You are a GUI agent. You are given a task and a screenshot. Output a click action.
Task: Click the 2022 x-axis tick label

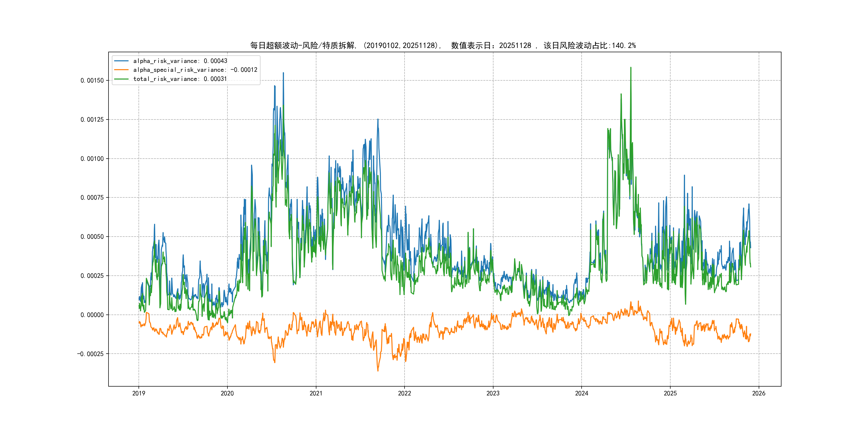[404, 393]
